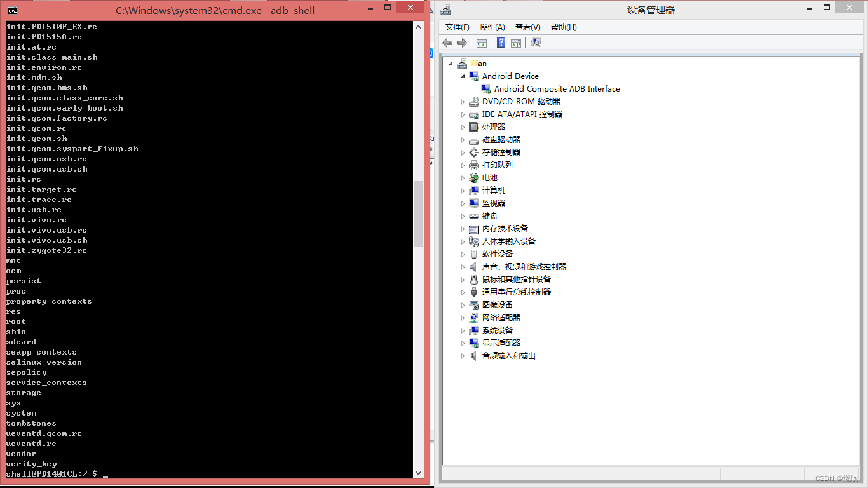868x488 pixels.
Task: Click the init.PD1510F_EX.rc line in cmd
Action: point(51,27)
